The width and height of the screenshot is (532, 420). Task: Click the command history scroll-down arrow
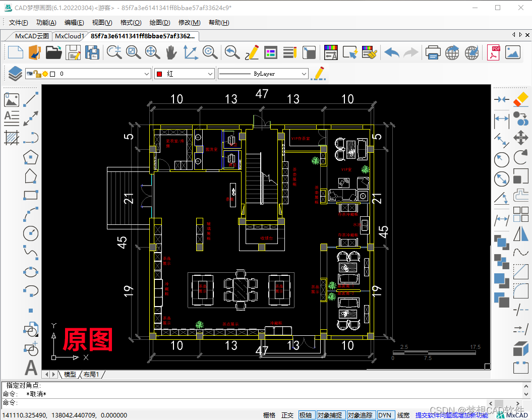point(526,394)
